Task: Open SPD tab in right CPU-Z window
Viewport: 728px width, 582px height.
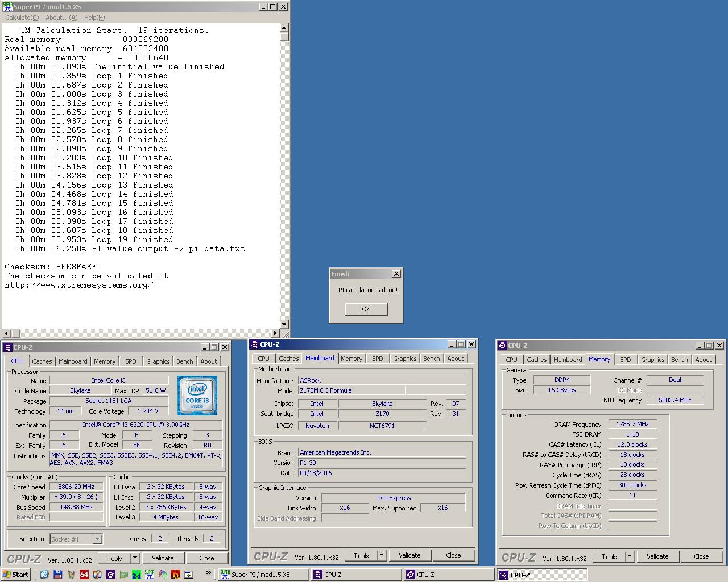Action: point(626,360)
